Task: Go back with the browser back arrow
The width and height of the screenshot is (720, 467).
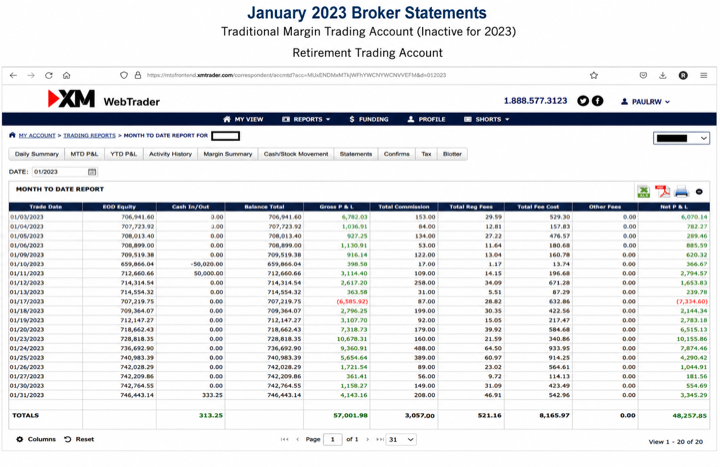Action: [13, 75]
